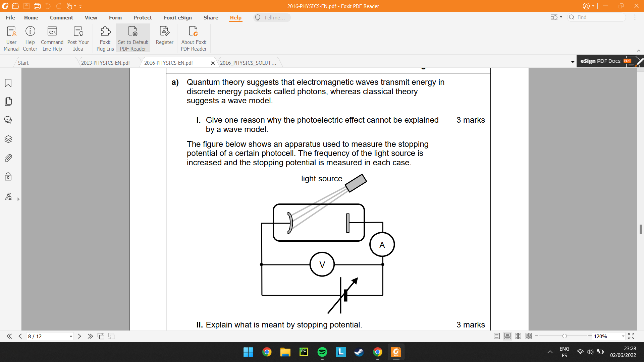644x362 pixels.
Task: Switch to the 2013-PHYSICS-EN.pdf tab
Action: 106,63
